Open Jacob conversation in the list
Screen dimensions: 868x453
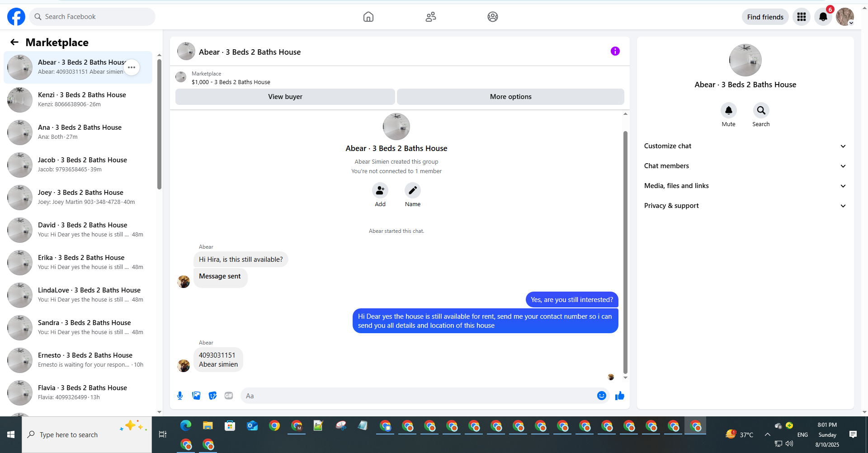tap(78, 165)
